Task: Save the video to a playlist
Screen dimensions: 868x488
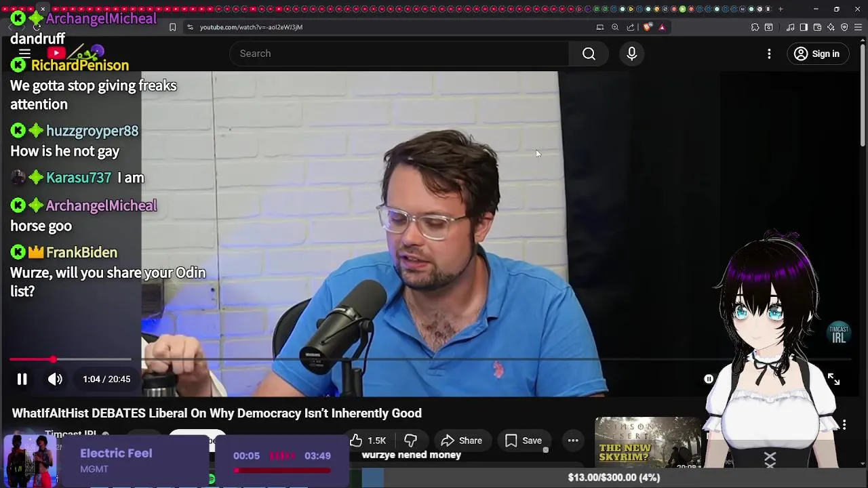Action: [524, 441]
